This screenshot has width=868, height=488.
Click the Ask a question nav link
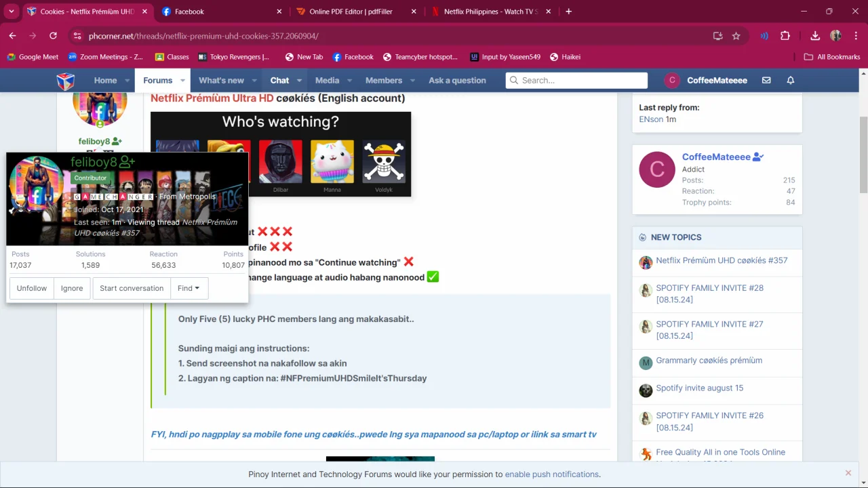point(457,81)
